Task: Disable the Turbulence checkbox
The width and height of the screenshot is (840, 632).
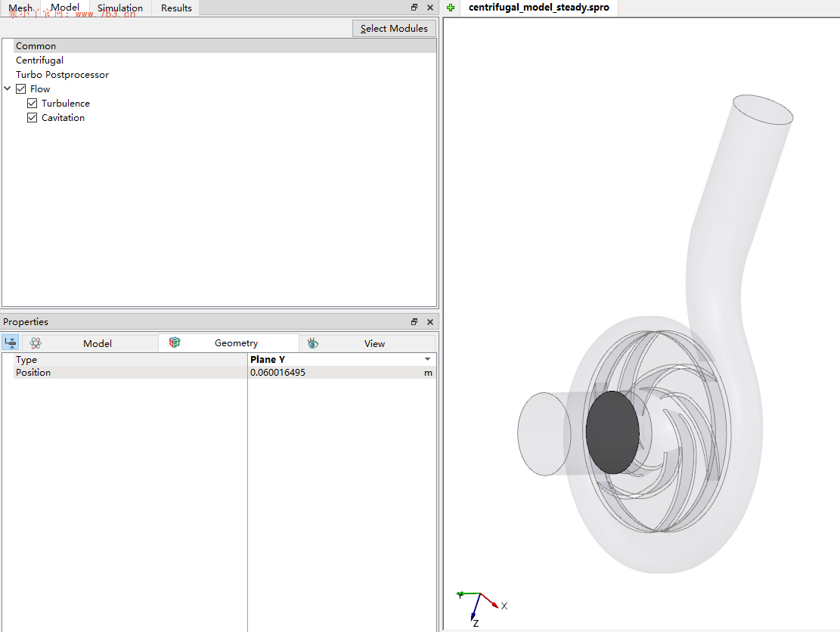Action: click(33, 104)
